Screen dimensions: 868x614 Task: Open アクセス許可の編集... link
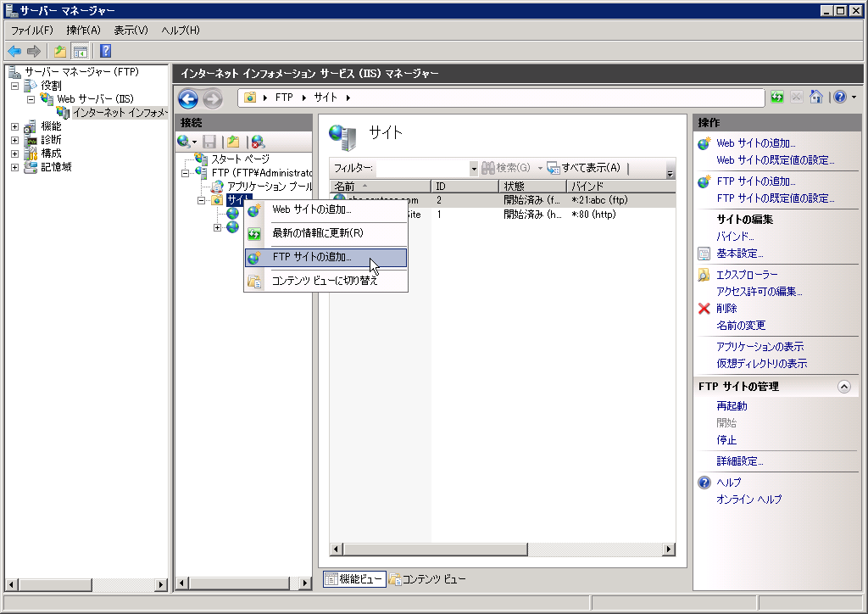tap(759, 292)
